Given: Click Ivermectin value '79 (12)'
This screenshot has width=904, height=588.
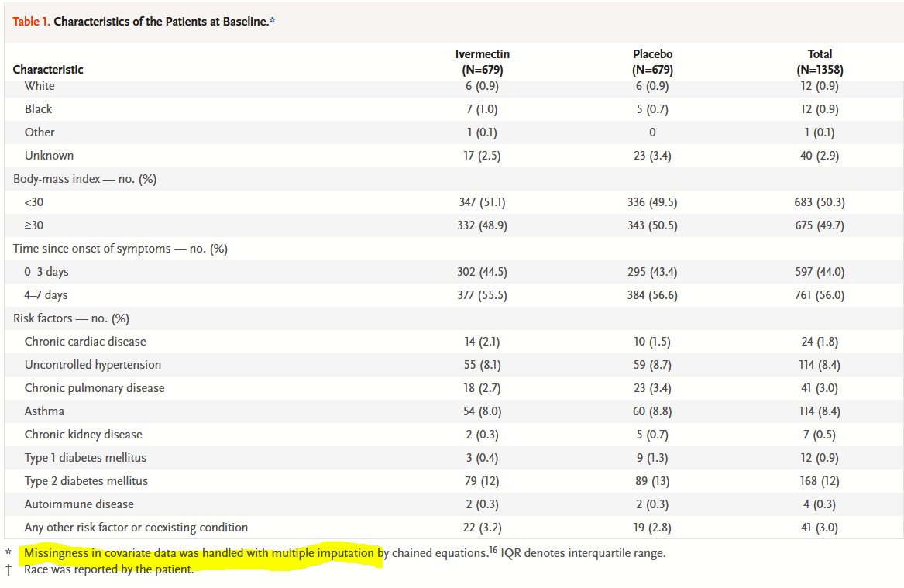Looking at the screenshot, I should coord(482,481).
